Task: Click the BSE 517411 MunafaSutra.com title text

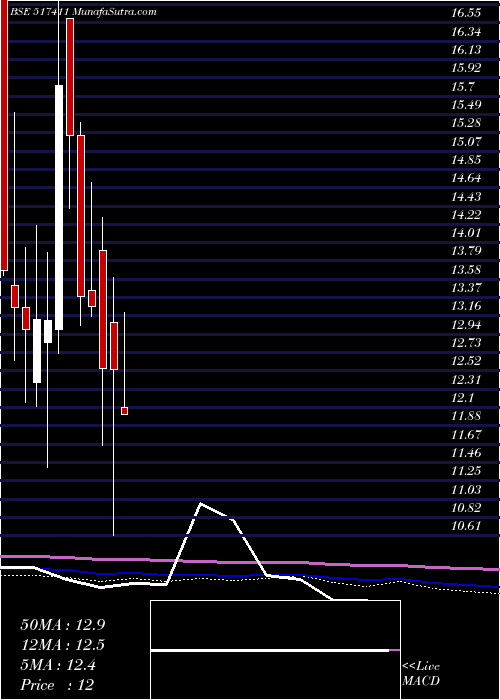Action: point(83,12)
